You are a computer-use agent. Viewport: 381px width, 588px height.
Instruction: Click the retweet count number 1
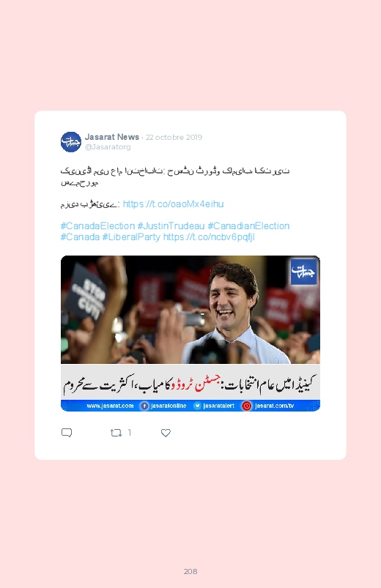tap(130, 433)
